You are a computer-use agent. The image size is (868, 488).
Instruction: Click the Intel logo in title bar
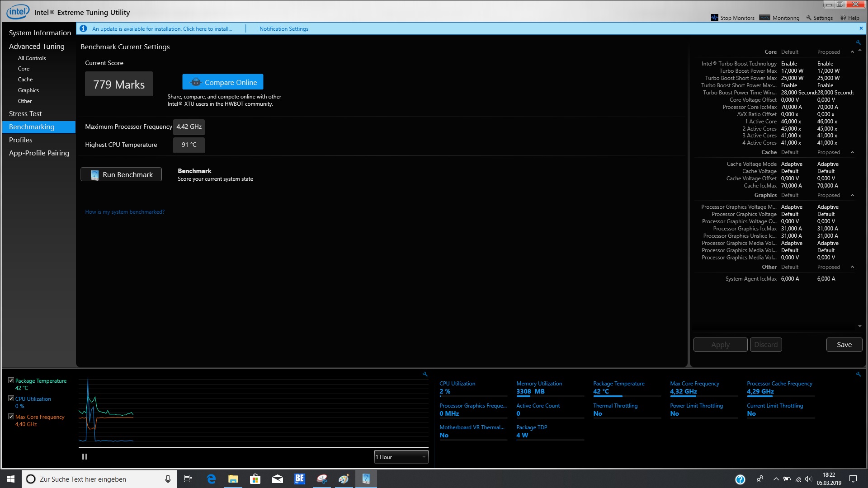(18, 12)
